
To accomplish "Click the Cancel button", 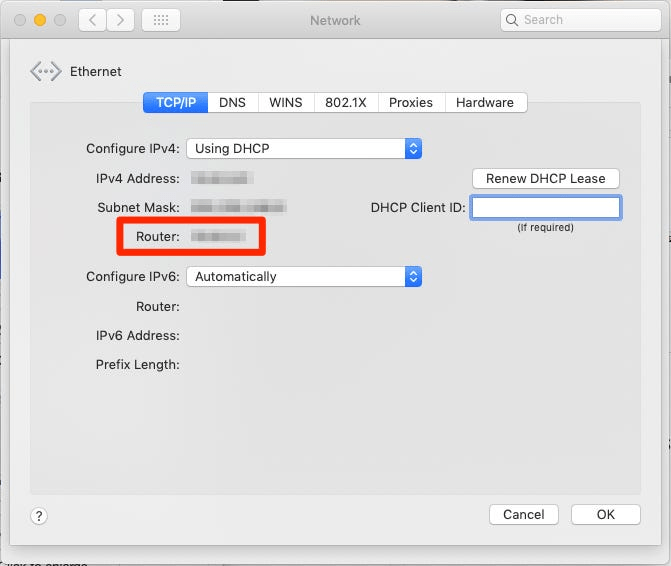I will [524, 514].
